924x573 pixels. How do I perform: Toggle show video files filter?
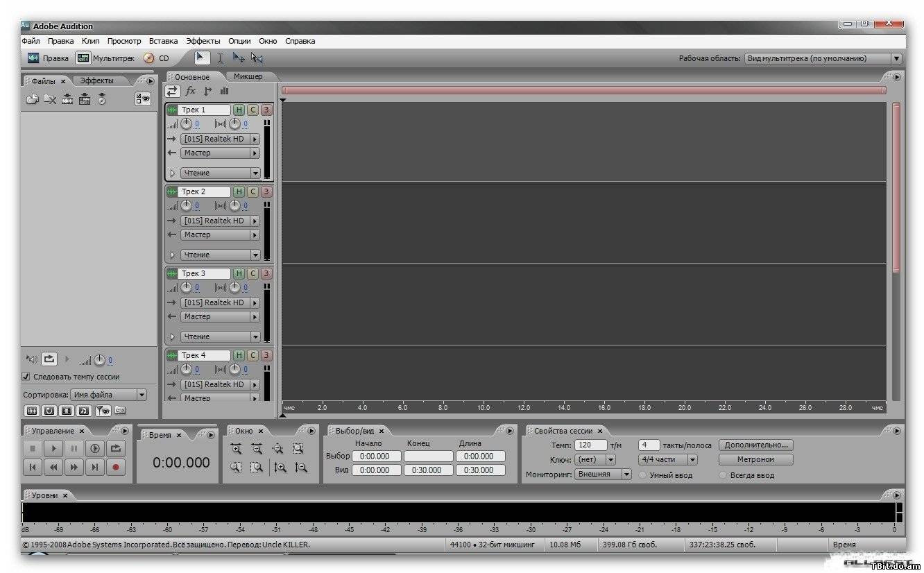67,411
